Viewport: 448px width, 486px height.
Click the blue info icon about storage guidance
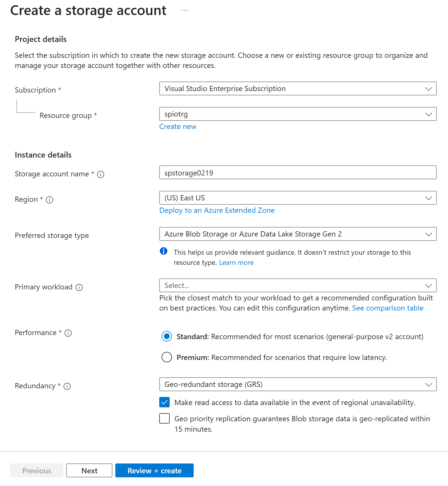click(164, 251)
